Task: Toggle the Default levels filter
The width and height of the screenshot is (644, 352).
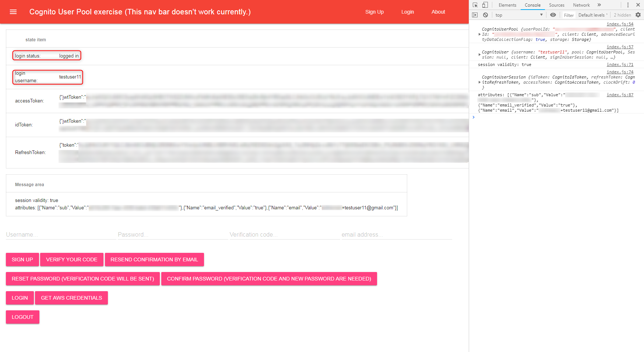Action: click(593, 15)
